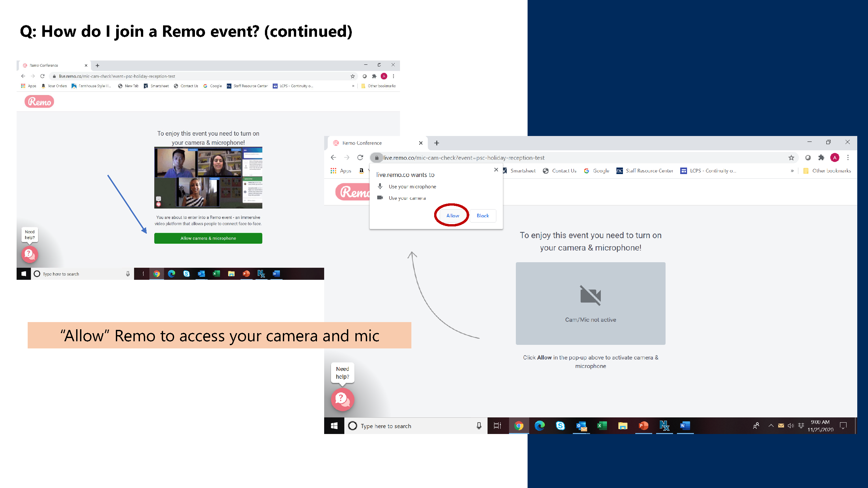Open LCPS - Continuity bookmark in large browser
This screenshot has width=868, height=488.
click(x=708, y=171)
